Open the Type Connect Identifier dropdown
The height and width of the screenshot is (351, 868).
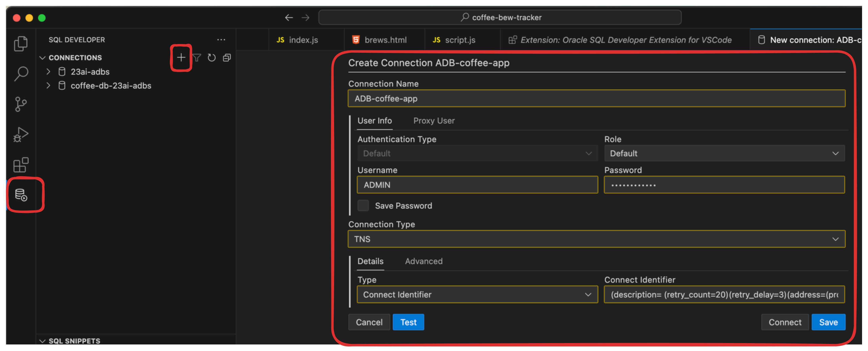477,294
